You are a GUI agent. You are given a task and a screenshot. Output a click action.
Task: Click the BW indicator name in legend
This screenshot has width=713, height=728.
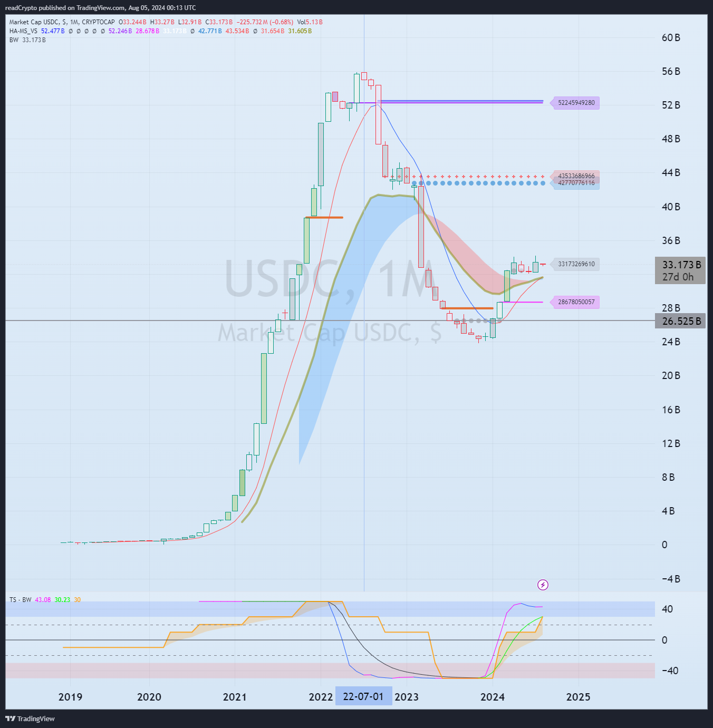click(x=14, y=40)
